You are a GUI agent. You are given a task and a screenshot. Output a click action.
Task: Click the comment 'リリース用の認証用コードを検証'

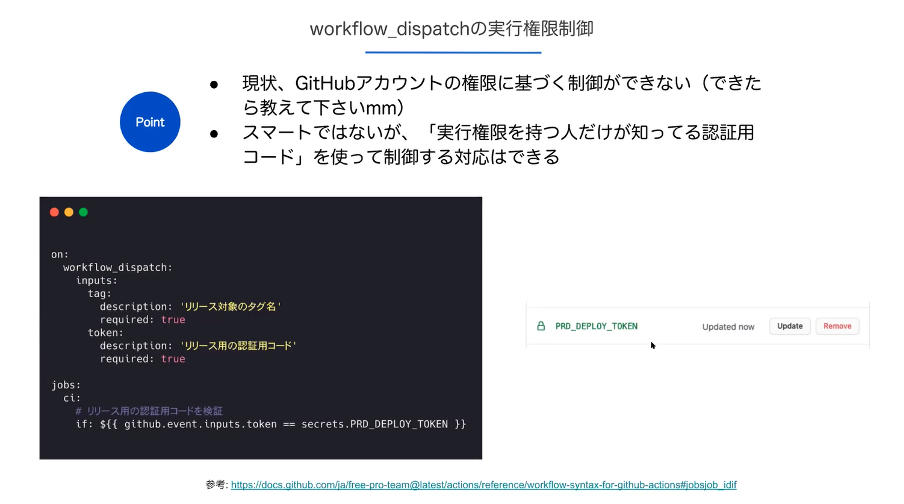[149, 411]
